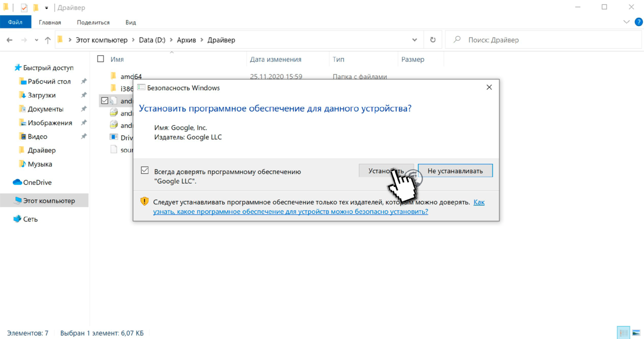Click the folder icon in the address bar
644x339 pixels.
click(x=61, y=40)
